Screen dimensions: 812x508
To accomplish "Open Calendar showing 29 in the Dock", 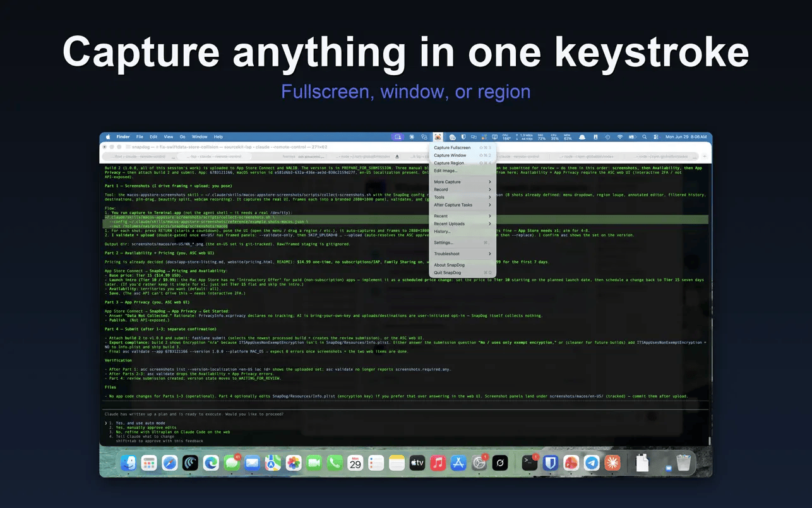I will (355, 463).
